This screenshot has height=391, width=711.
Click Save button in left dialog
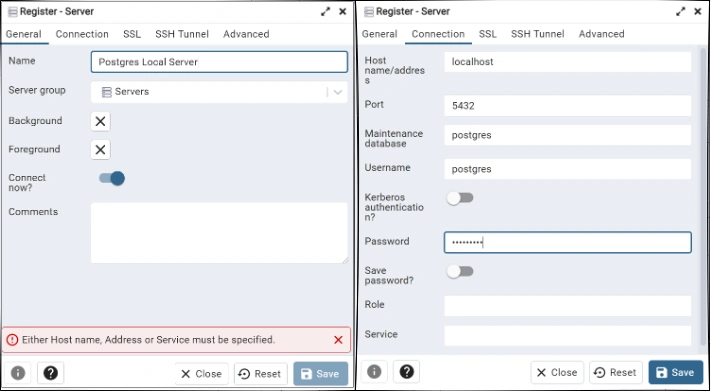[321, 374]
